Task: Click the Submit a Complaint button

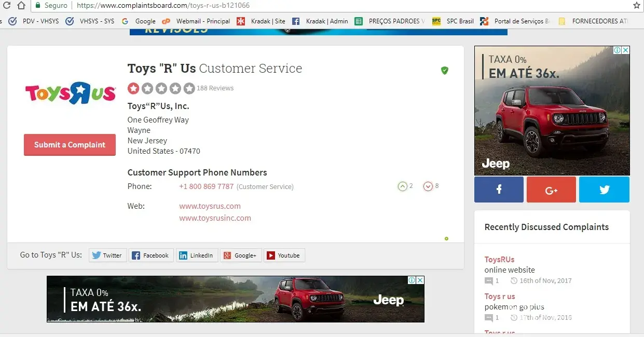Action: (x=70, y=145)
